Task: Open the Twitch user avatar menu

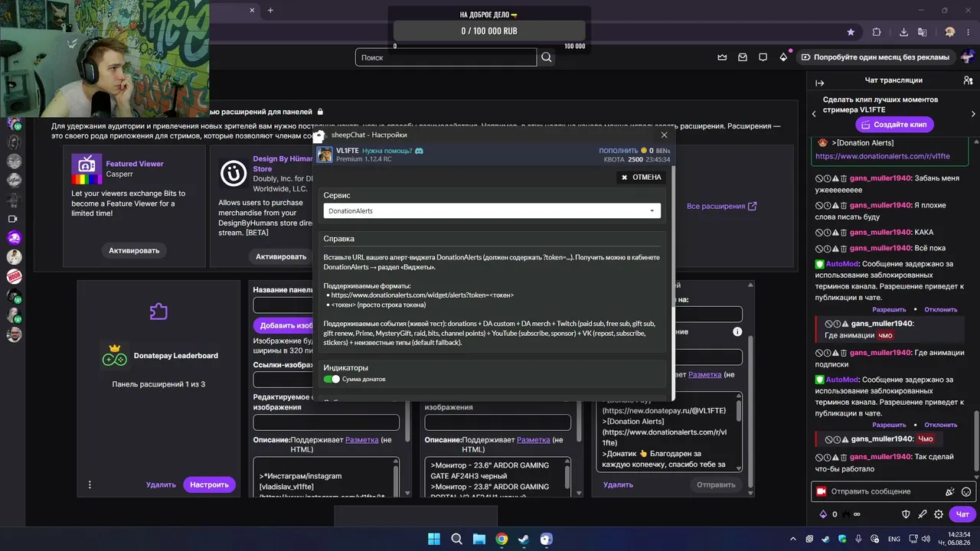Action: point(967,57)
